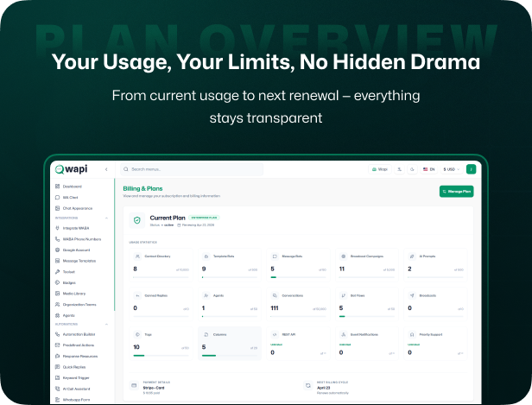Click the Wapi workspace button in top bar
Screen dimensions: 532x405
point(380,169)
